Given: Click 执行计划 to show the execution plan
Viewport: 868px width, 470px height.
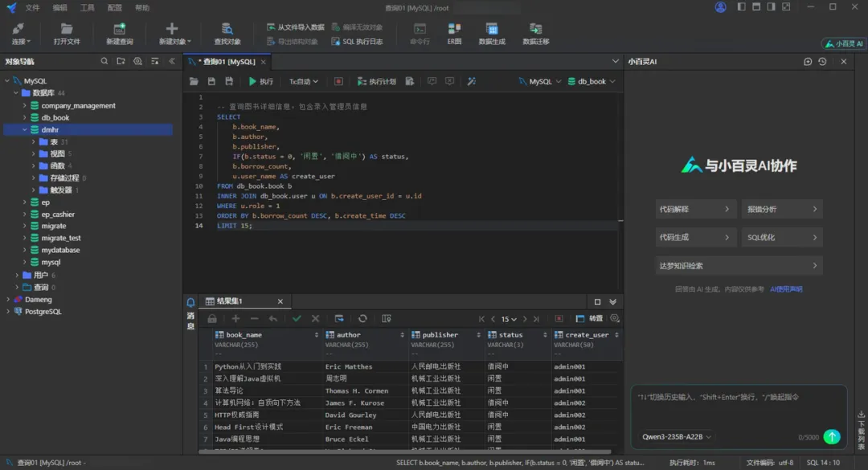Looking at the screenshot, I should pos(376,81).
